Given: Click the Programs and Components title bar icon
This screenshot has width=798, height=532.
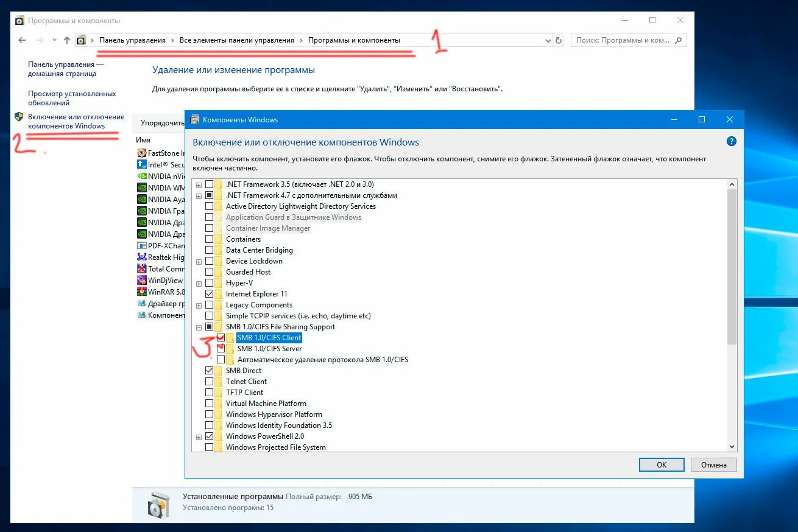Looking at the screenshot, I should tap(19, 21).
